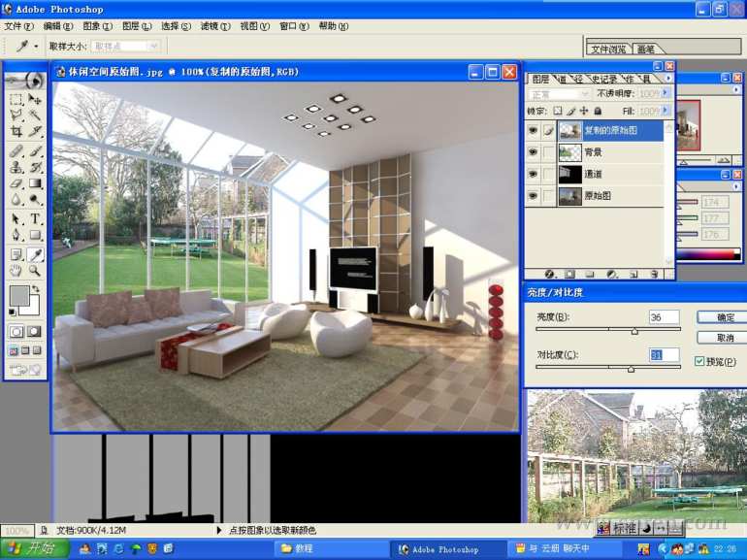The height and width of the screenshot is (560, 747).
Task: Open the Fill value arrow
Action: [x=666, y=111]
